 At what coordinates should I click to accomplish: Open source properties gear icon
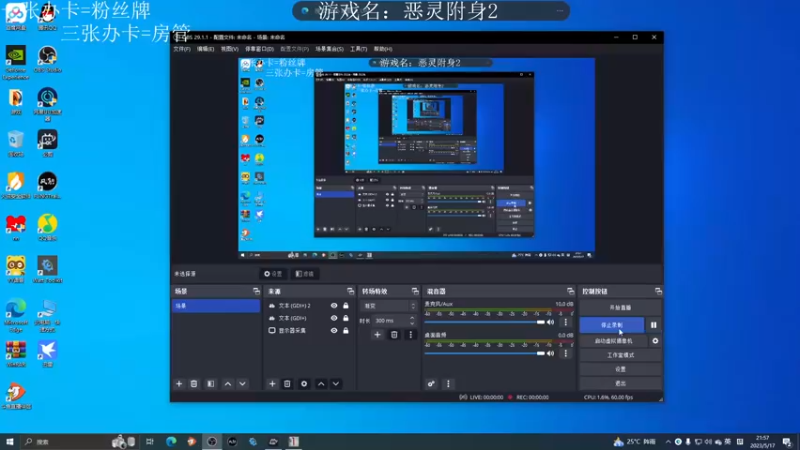304,384
